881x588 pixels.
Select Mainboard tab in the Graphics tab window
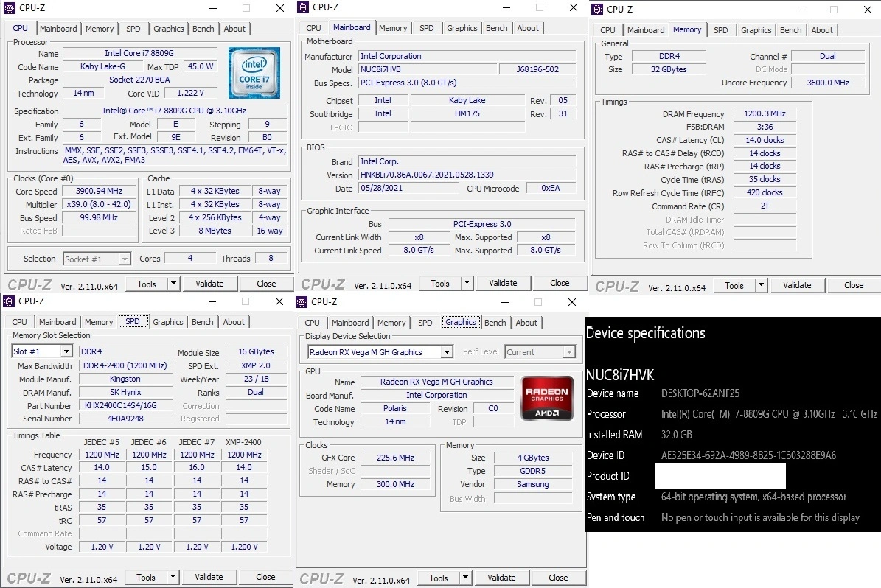coord(350,323)
